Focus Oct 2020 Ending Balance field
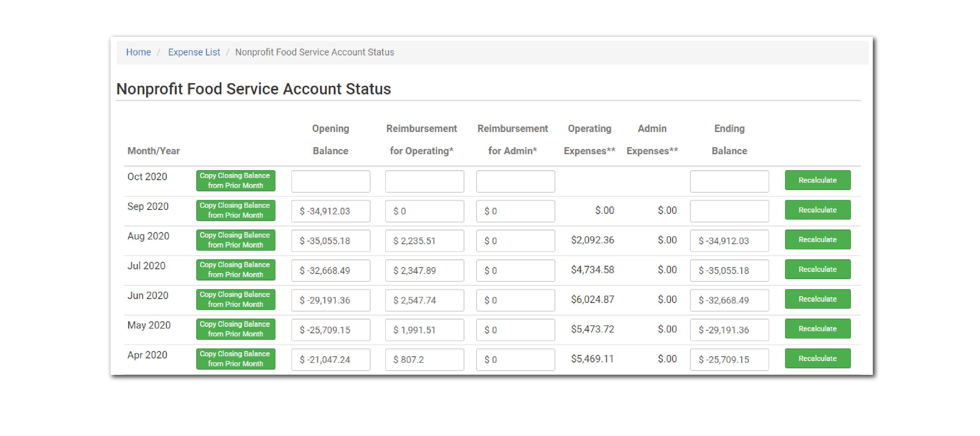 pyautogui.click(x=729, y=181)
